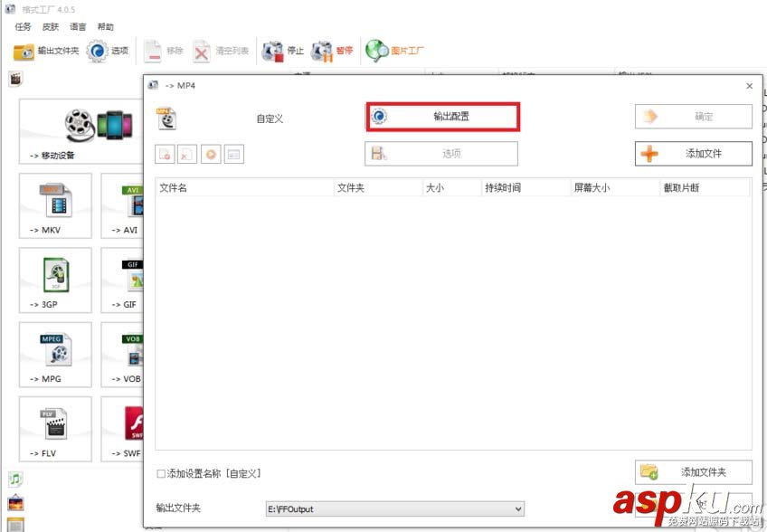Choose the -> MPG format tile
The image size is (767, 532).
[55, 355]
